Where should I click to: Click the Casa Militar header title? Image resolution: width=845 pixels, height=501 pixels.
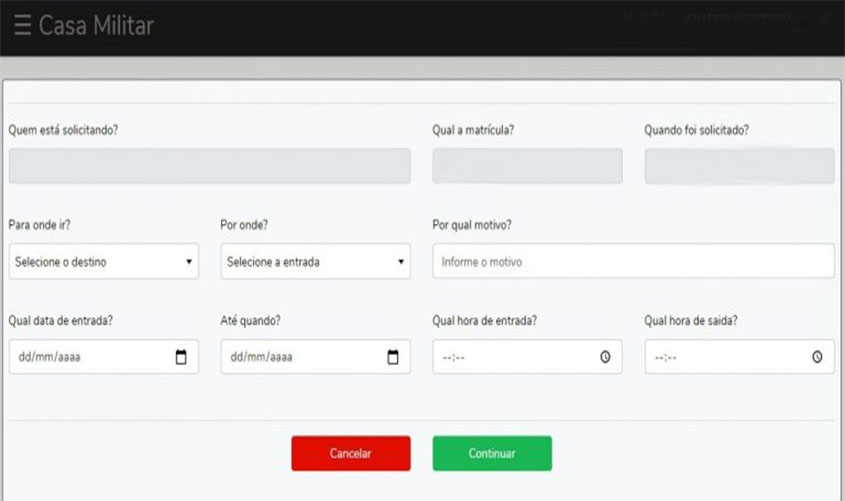(x=96, y=26)
